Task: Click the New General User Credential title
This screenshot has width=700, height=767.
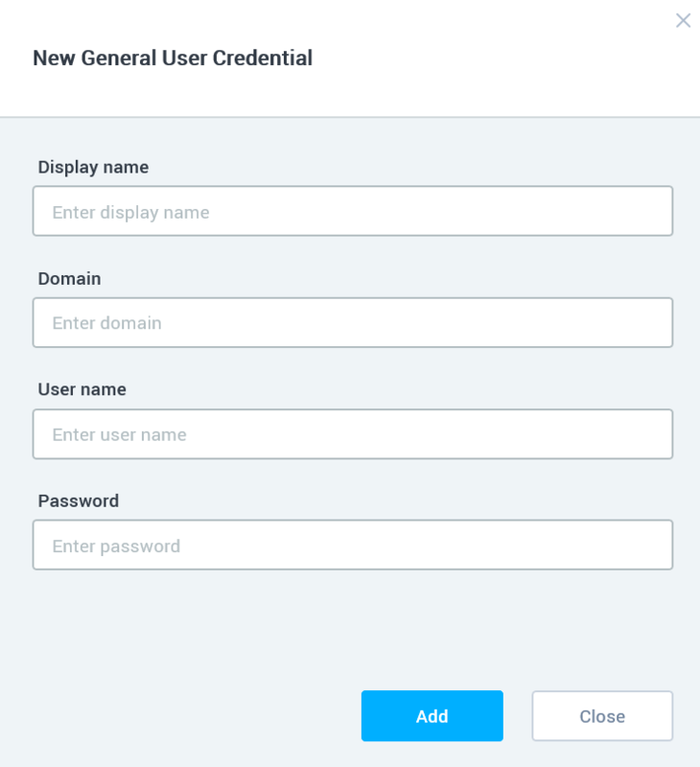Action: [x=173, y=58]
